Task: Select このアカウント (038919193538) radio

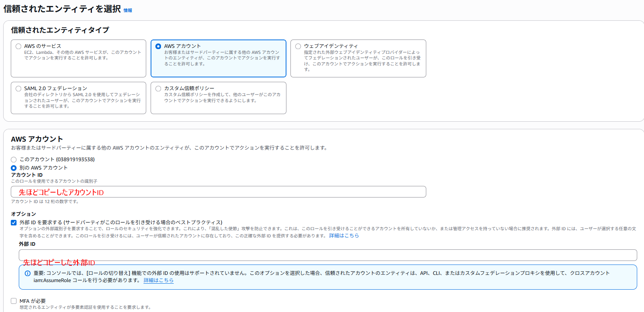Action: tap(14, 160)
